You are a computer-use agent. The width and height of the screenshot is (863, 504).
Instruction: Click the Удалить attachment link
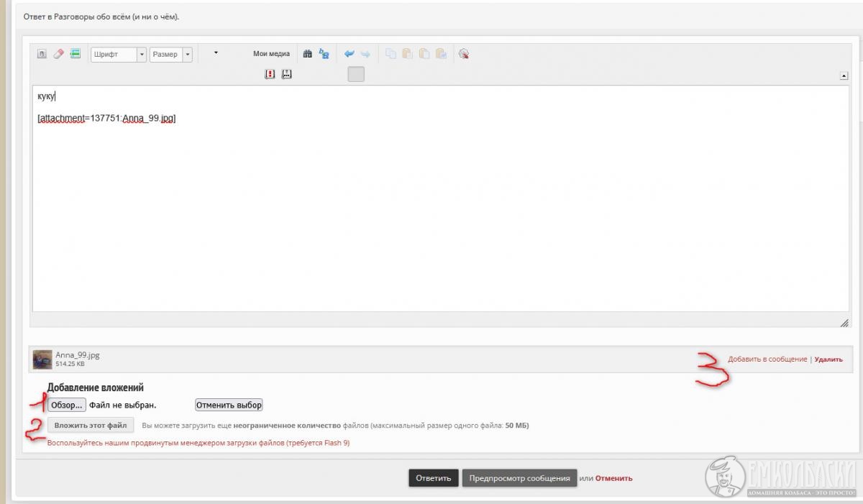[828, 359]
